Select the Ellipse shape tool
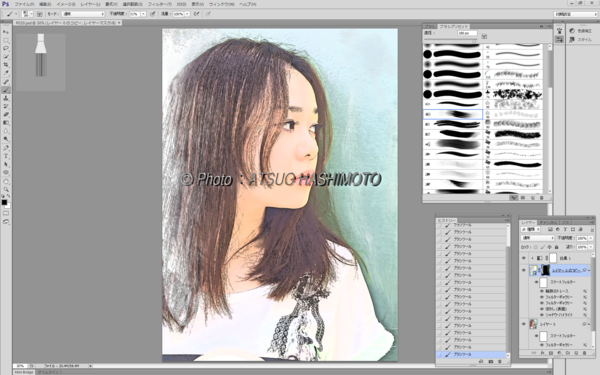This screenshot has height=375, width=600. [x=6, y=173]
